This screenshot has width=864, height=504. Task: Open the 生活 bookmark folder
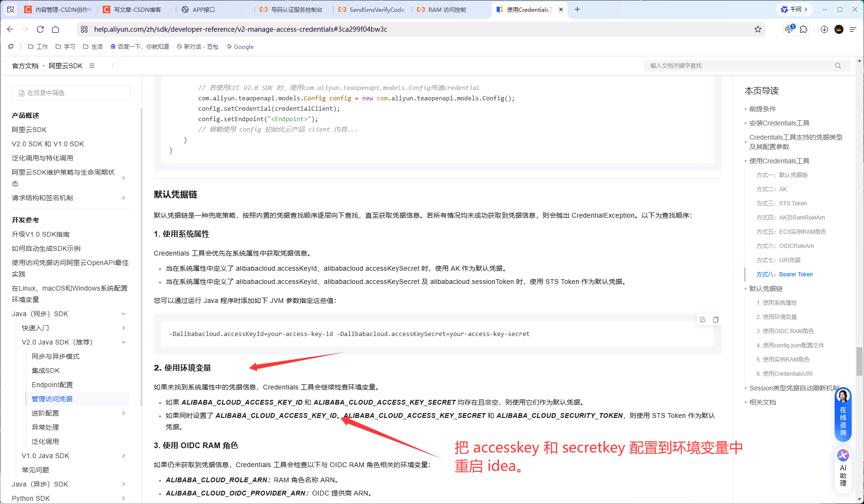pyautogui.click(x=93, y=46)
